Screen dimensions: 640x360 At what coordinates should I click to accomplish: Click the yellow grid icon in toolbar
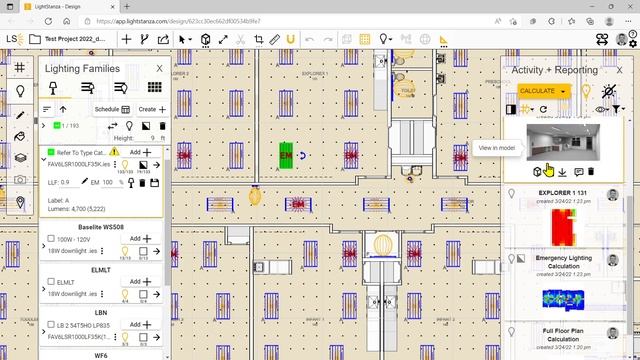pyautogui.click(x=364, y=39)
